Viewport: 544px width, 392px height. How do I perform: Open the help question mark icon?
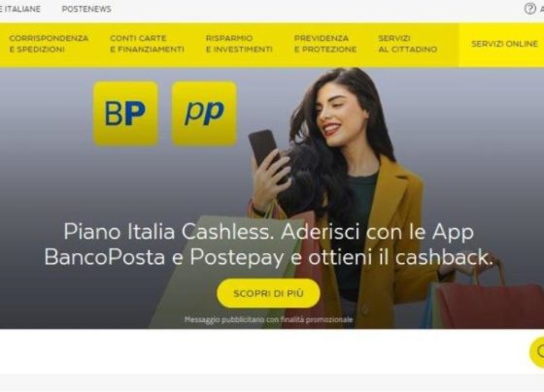click(529, 9)
